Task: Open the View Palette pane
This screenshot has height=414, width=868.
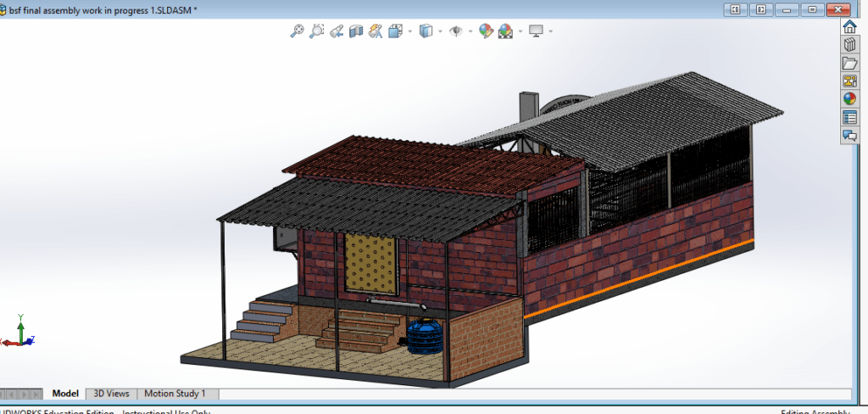Action: [849, 81]
